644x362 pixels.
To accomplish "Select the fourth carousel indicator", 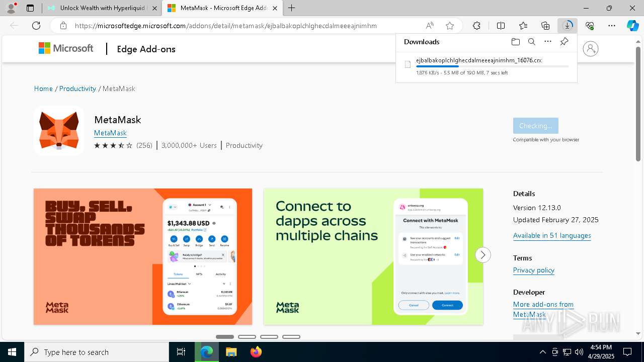I will pos(291,337).
